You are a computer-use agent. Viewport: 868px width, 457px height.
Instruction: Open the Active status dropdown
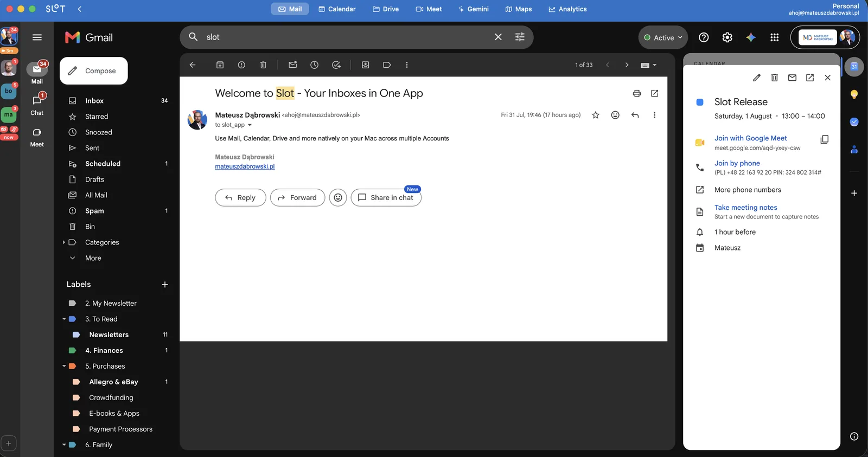pyautogui.click(x=663, y=37)
